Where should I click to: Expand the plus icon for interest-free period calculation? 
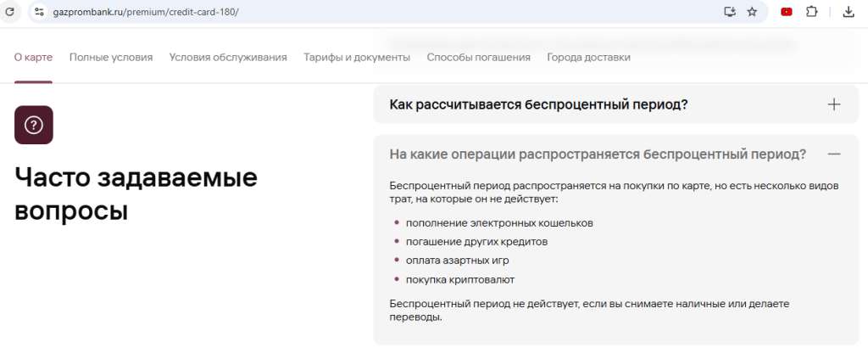[x=834, y=104]
